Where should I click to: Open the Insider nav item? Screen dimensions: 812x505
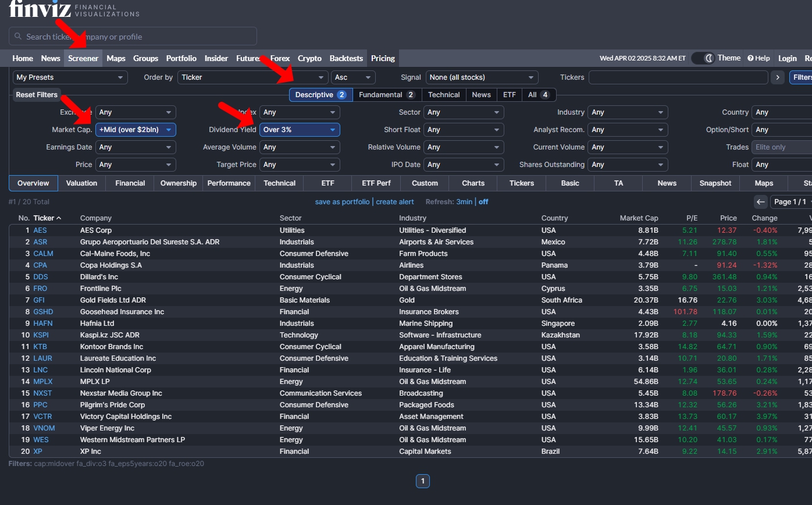pos(216,58)
